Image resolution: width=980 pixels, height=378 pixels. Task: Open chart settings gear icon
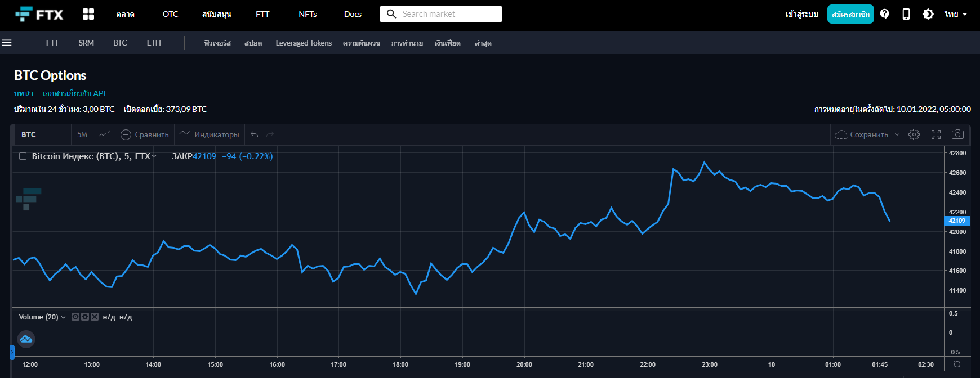pyautogui.click(x=914, y=134)
